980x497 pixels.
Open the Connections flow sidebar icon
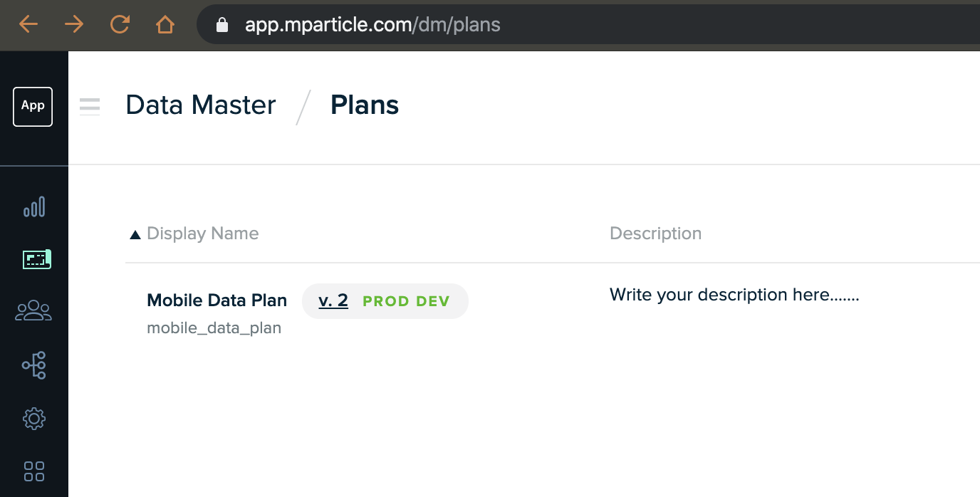pos(34,365)
